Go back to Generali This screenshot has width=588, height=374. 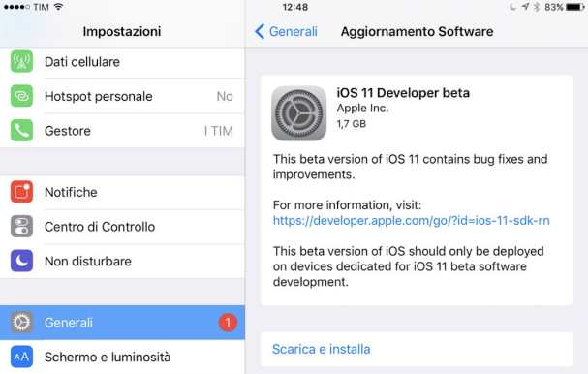(286, 32)
